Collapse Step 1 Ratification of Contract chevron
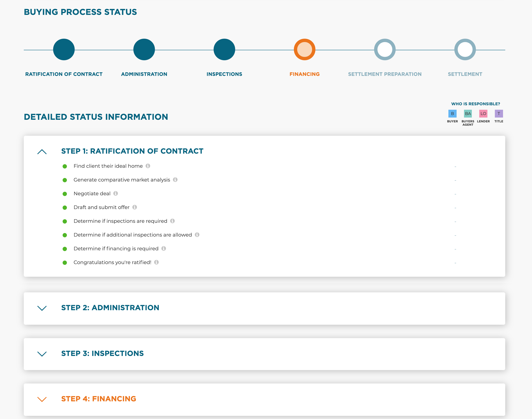The image size is (532, 419). [42, 152]
